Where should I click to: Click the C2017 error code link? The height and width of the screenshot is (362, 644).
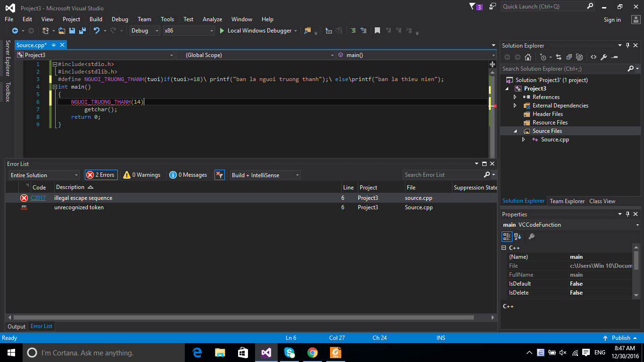38,198
